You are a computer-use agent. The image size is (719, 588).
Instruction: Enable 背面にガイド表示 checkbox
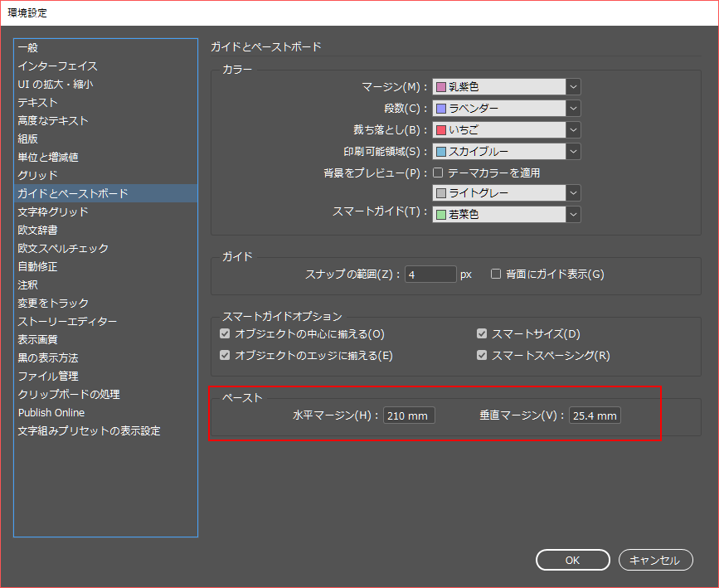(496, 274)
